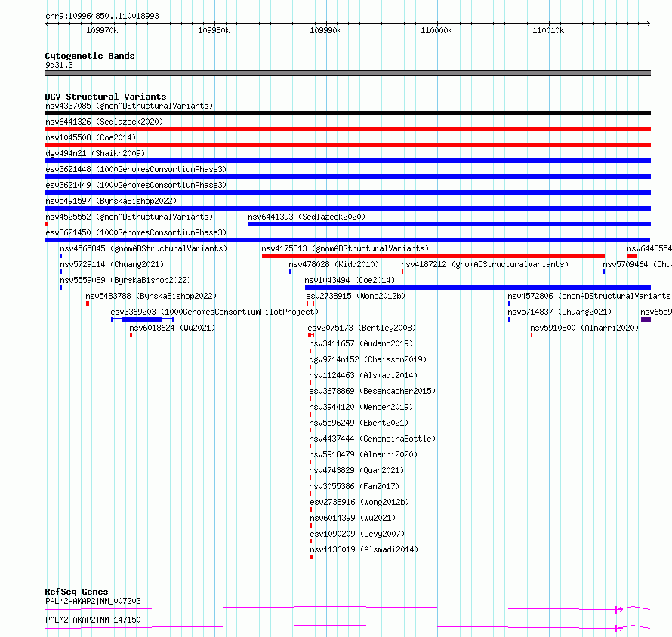Click the red nsv5483788 marker
This screenshot has width=672, height=637.
click(x=88, y=303)
